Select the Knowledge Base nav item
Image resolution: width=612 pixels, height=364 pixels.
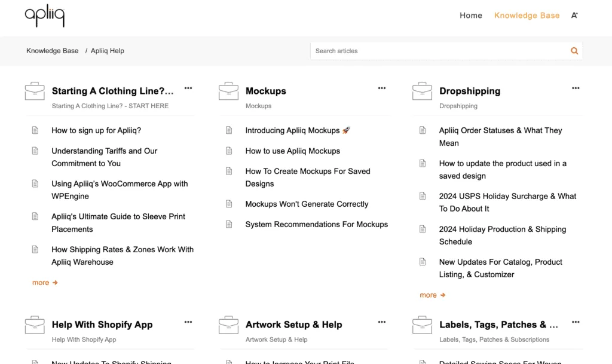pyautogui.click(x=527, y=16)
